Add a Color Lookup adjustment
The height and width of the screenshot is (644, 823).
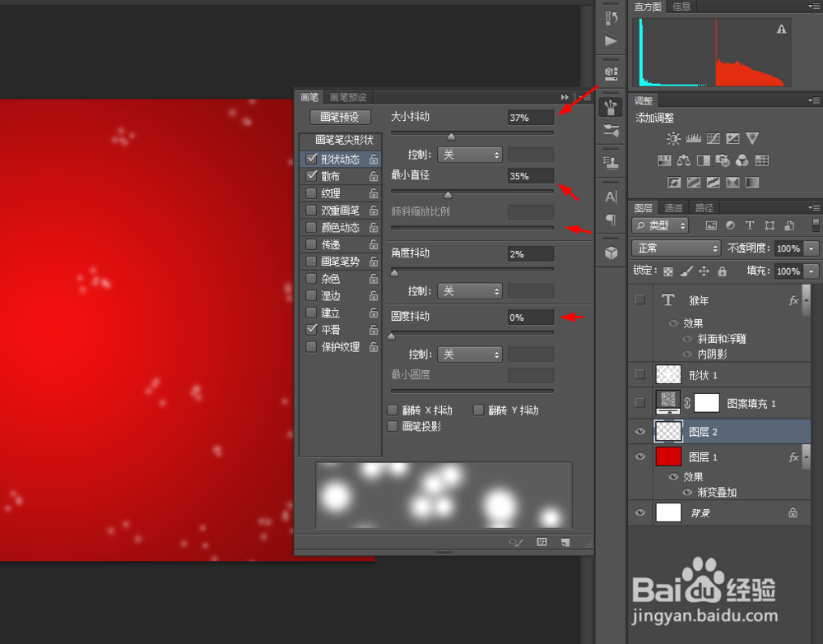pyautogui.click(x=761, y=160)
